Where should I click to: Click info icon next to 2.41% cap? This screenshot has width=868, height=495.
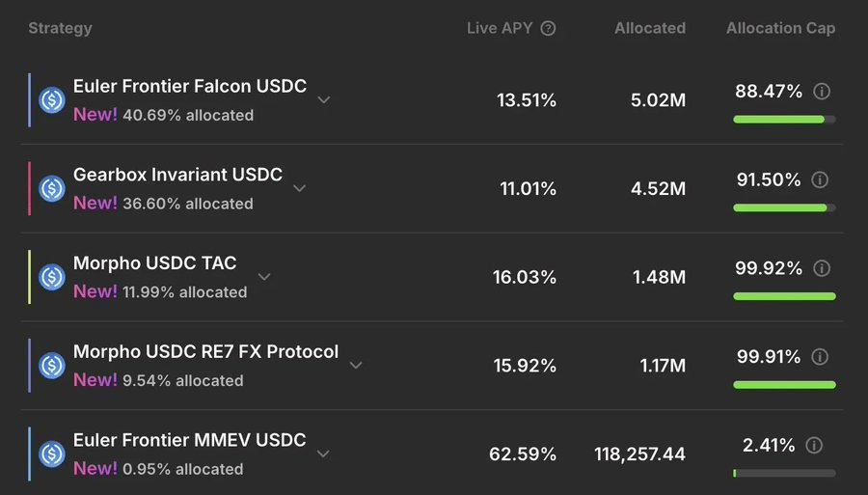(x=814, y=445)
